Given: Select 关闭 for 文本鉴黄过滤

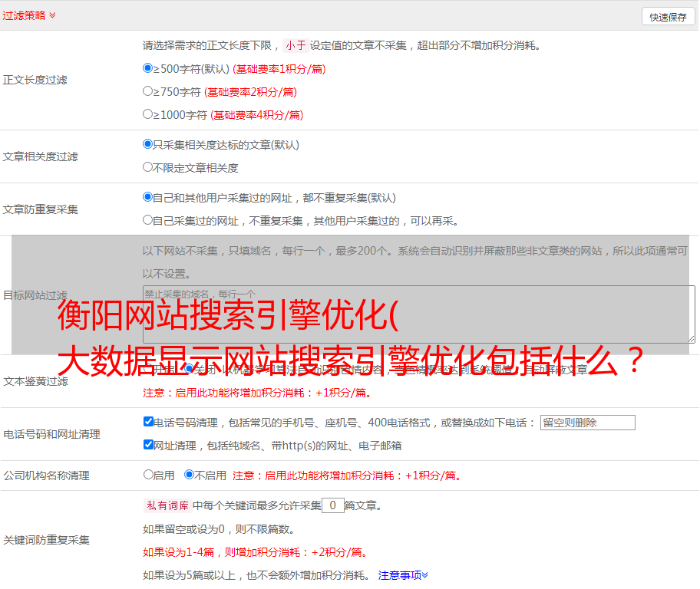Looking at the screenshot, I should (189, 369).
